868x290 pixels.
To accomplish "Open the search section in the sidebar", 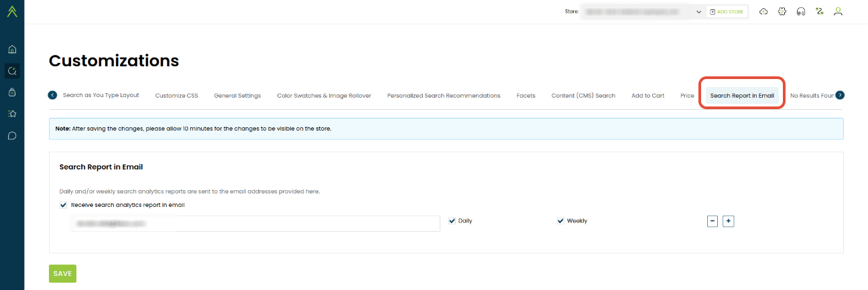I will [12, 70].
